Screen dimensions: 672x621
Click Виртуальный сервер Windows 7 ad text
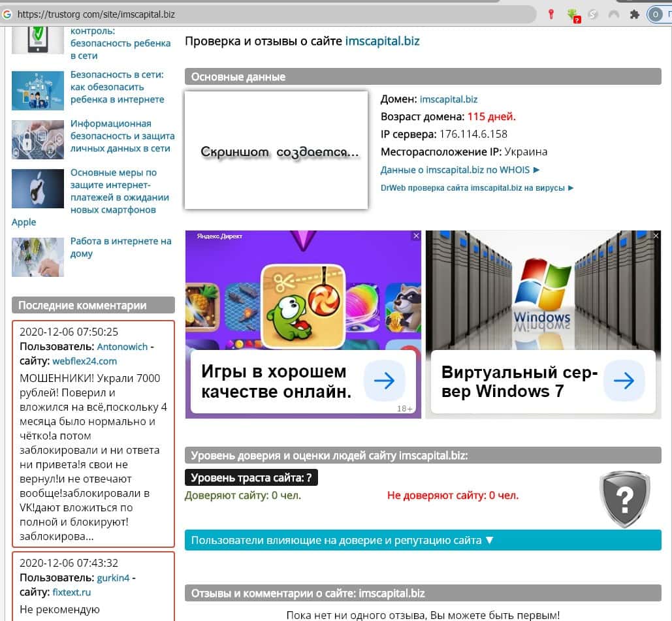pyautogui.click(x=519, y=381)
